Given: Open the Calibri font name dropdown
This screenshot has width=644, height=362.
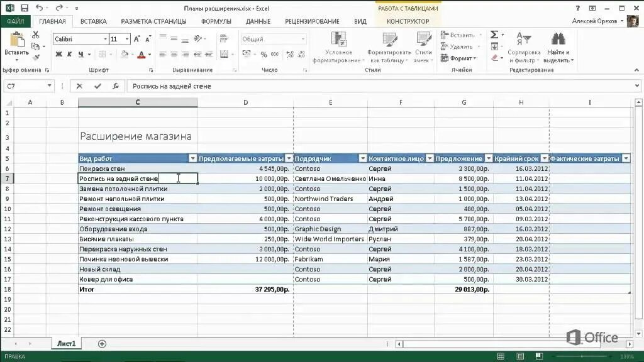Looking at the screenshot, I should click(x=105, y=39).
